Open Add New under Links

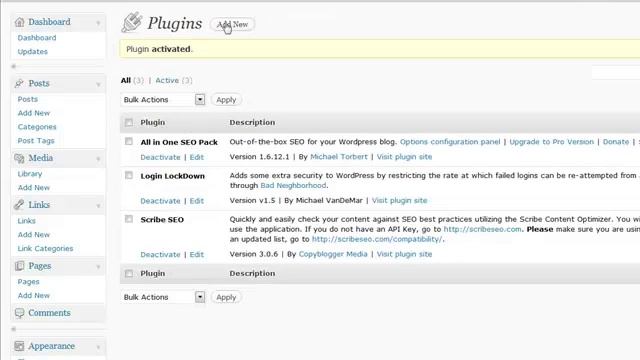33,235
